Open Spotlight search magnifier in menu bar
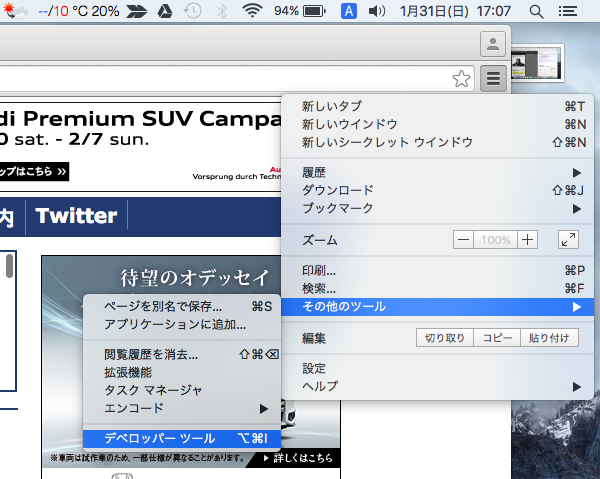The width and height of the screenshot is (600, 479). pos(536,11)
